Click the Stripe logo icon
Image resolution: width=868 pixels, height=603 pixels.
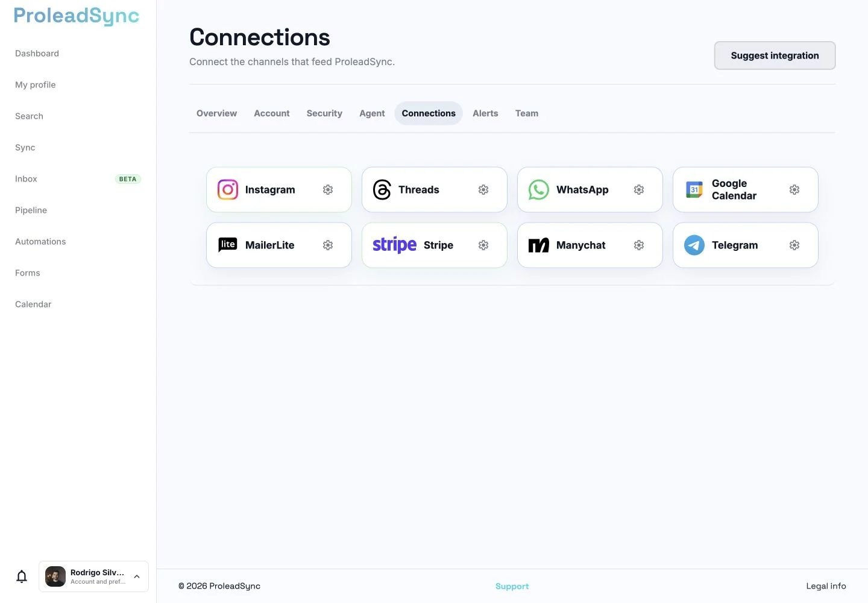pyautogui.click(x=395, y=245)
